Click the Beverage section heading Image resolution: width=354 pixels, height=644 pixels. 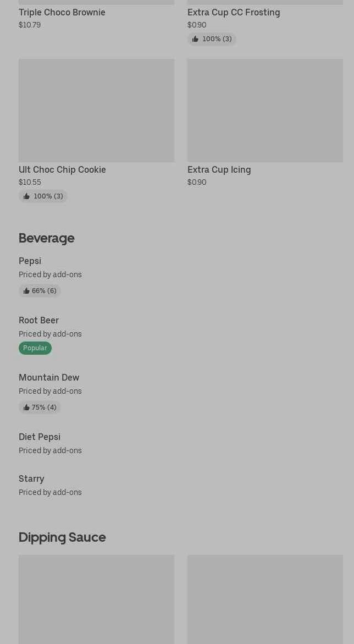46,238
